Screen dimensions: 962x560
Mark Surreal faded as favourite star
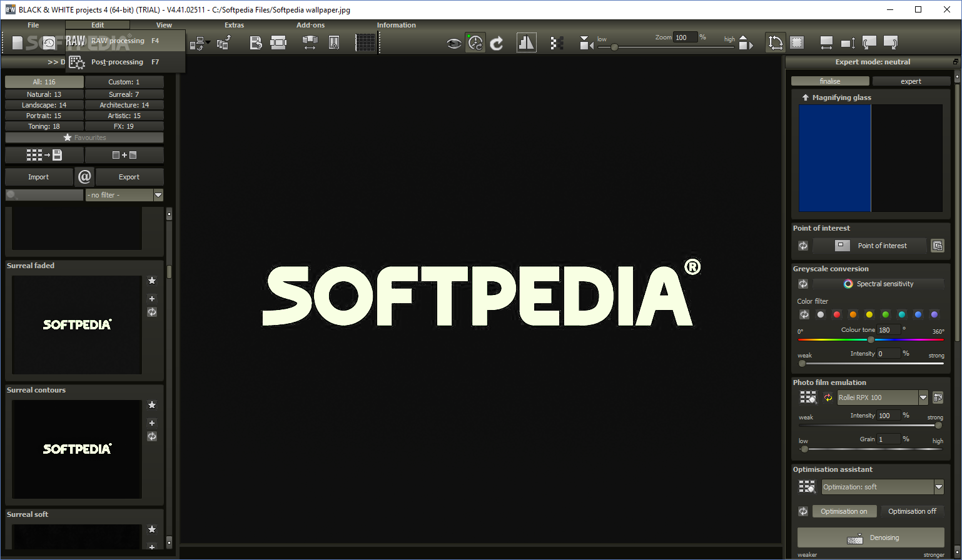pos(152,281)
